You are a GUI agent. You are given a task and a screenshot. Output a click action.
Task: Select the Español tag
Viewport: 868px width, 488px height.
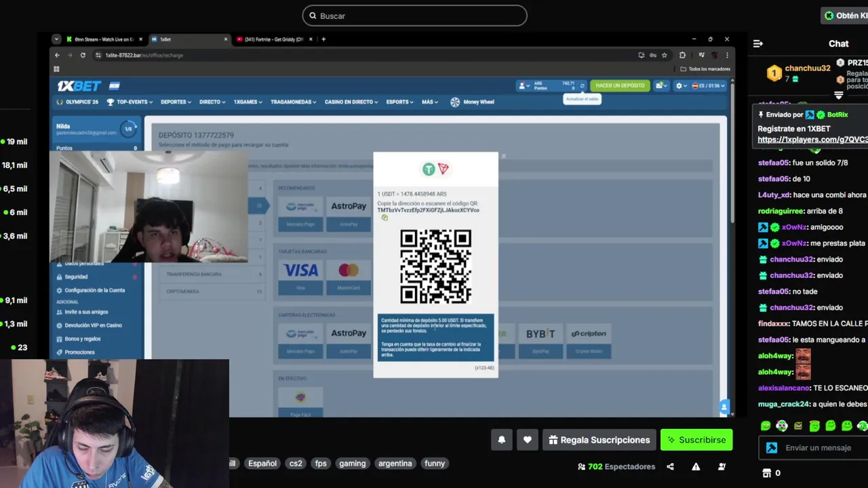click(262, 464)
